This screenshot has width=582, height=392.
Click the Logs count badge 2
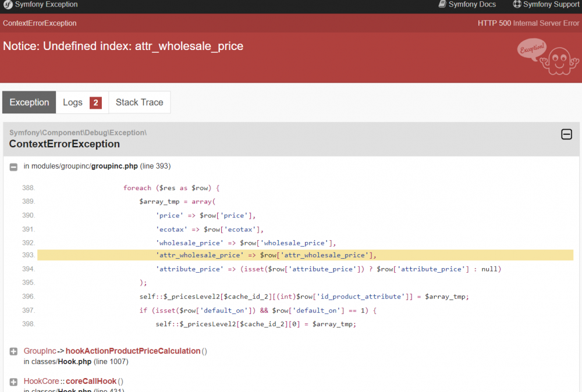tap(96, 103)
